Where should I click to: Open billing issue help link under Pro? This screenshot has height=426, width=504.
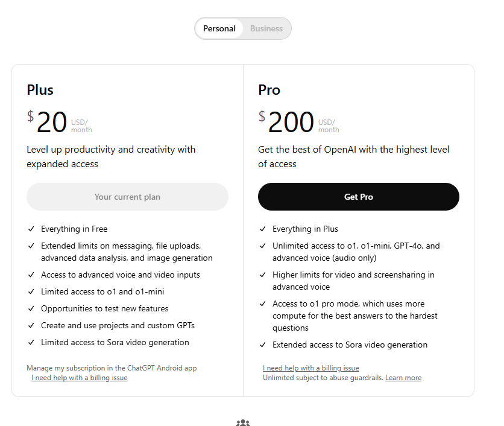point(311,368)
